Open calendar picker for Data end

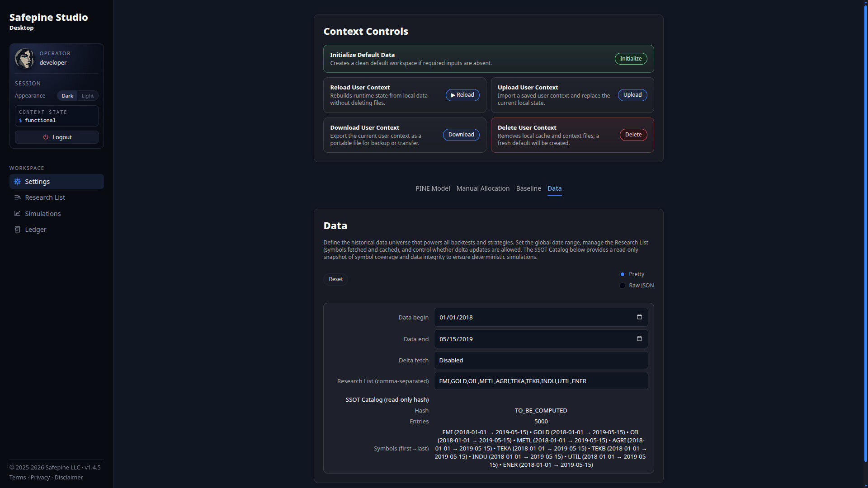639,339
